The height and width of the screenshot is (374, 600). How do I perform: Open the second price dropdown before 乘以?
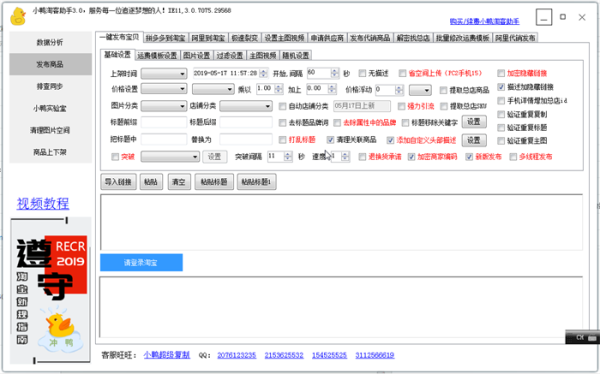point(213,89)
